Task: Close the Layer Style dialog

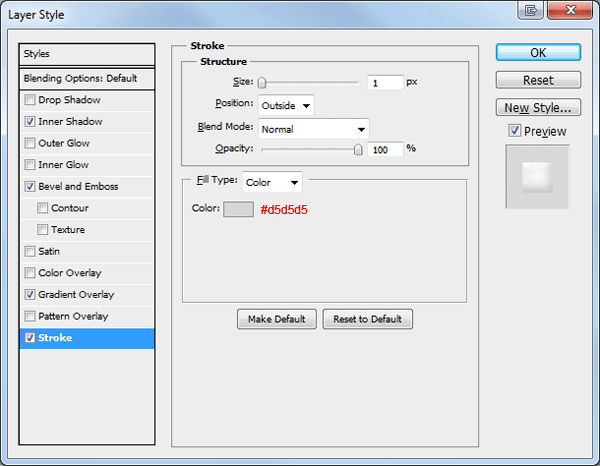Action: (x=570, y=10)
